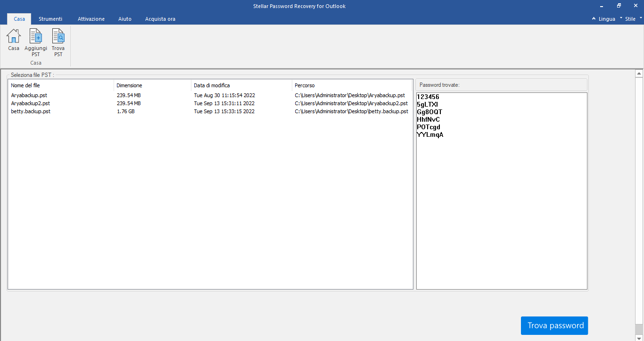Click the scrollbar up arrow
Viewport: 644px width, 341px height.
coord(639,74)
